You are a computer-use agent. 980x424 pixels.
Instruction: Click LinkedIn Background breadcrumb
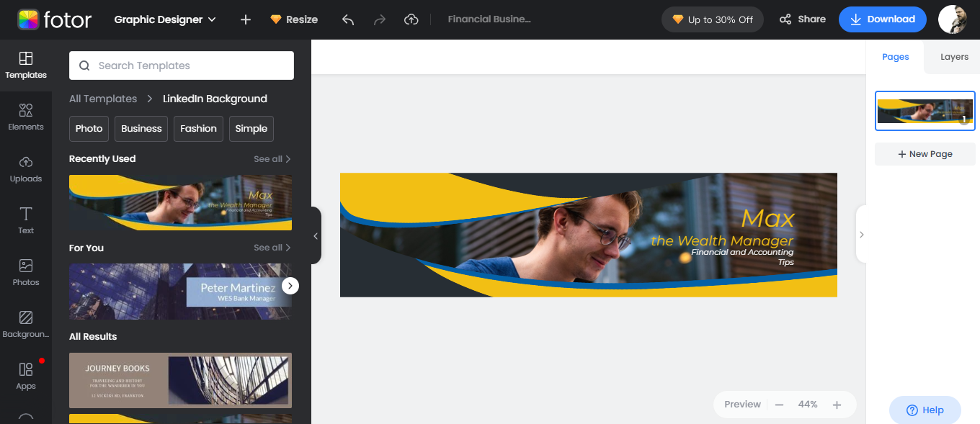(x=215, y=99)
